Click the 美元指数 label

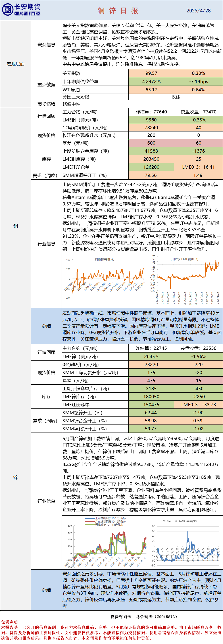tap(72, 73)
